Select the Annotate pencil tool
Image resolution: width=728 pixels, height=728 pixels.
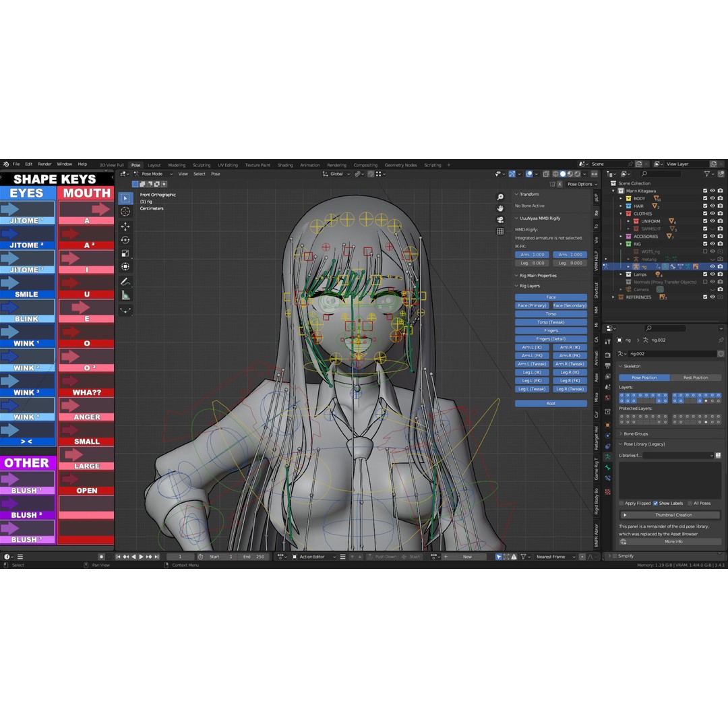[x=125, y=282]
